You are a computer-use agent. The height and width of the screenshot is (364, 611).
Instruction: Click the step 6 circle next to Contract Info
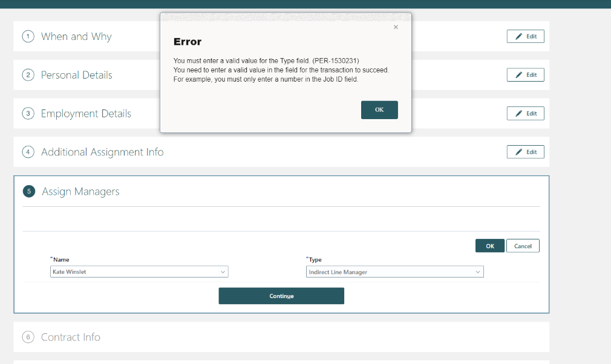28,337
